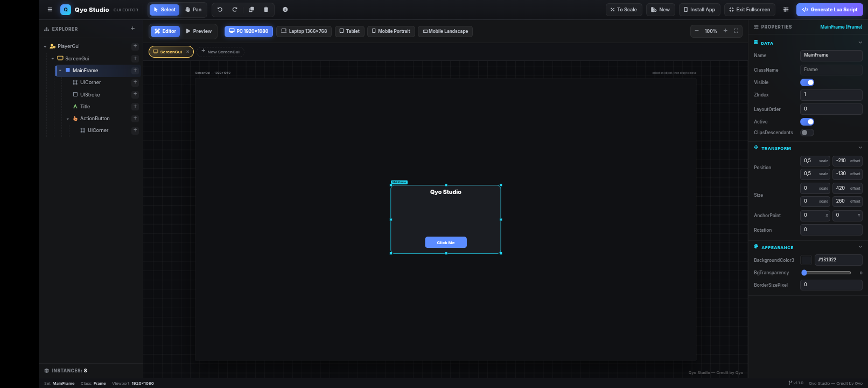This screenshot has width=868, height=388.
Task: Add a child to ActionButton with its plus
Action: point(135,118)
